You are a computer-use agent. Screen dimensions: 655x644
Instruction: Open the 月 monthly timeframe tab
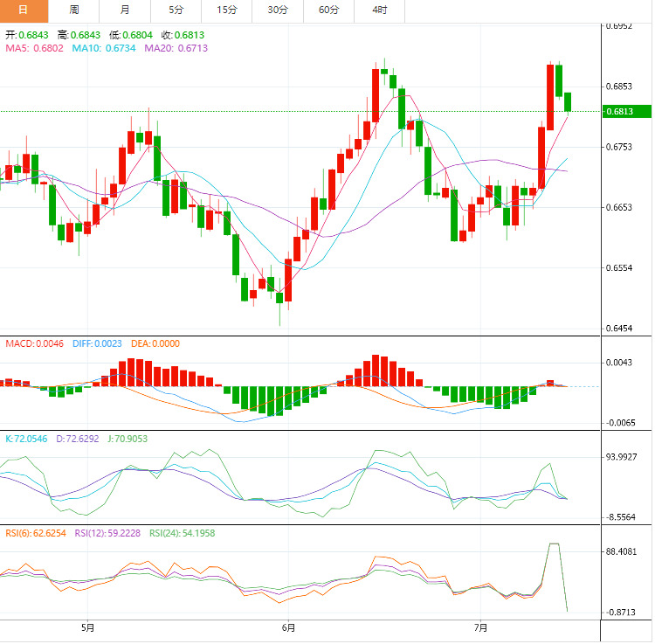click(125, 10)
